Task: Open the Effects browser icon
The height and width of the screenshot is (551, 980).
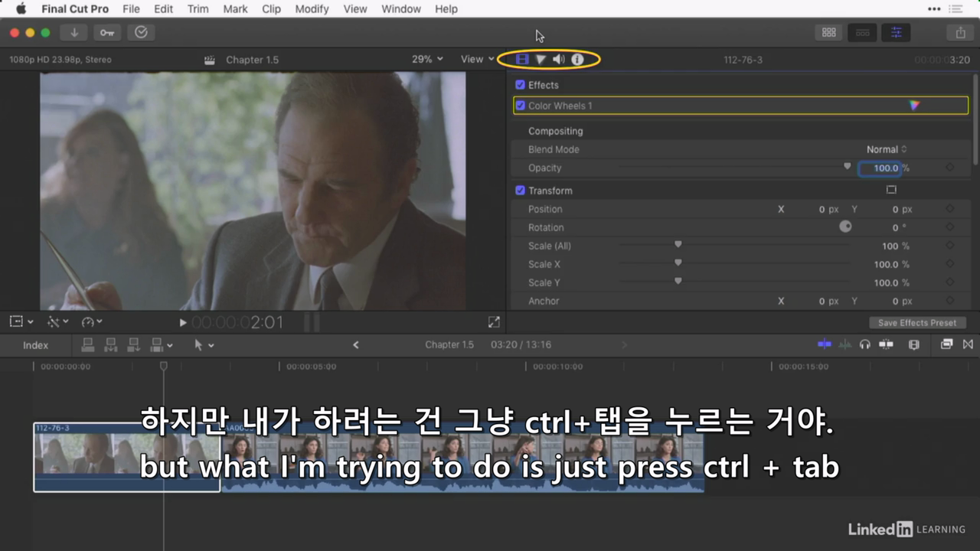Action: 946,344
